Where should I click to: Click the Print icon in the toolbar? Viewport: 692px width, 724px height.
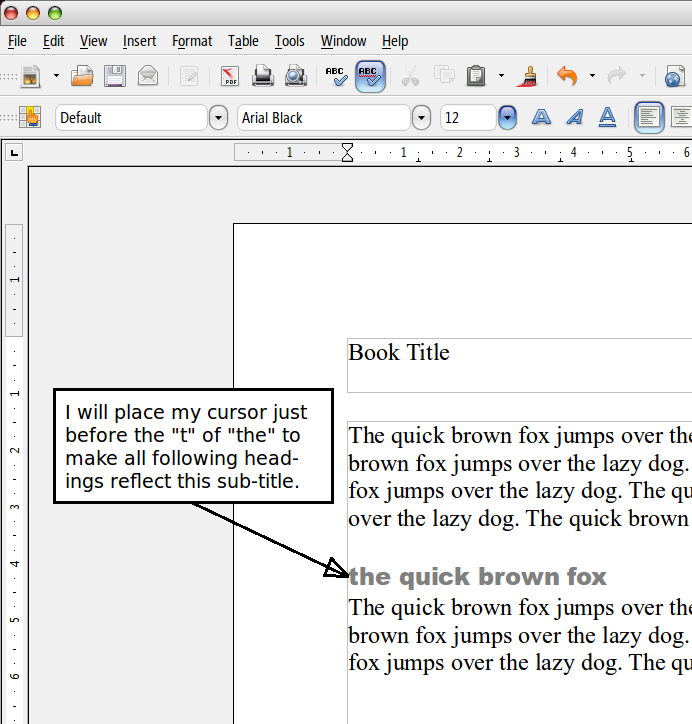click(262, 76)
